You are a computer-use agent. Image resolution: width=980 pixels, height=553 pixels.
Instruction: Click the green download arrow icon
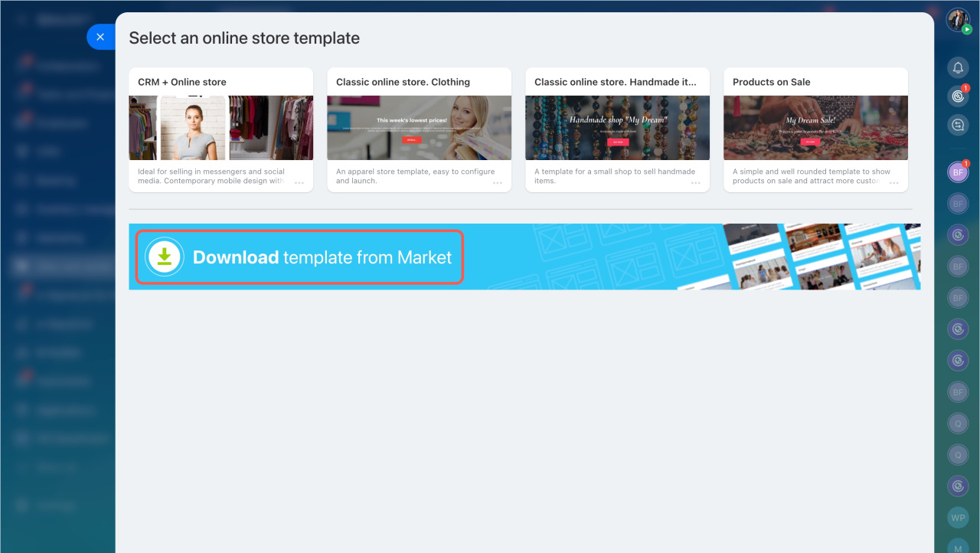pyautogui.click(x=164, y=257)
